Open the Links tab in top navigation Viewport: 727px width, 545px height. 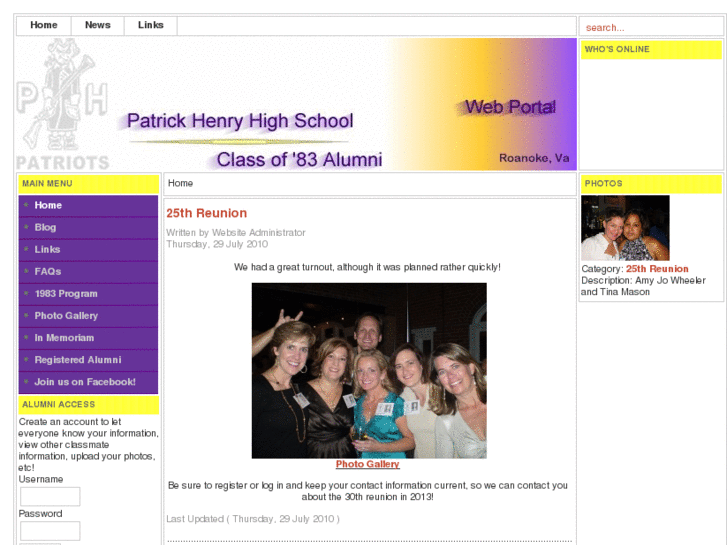pyautogui.click(x=150, y=26)
